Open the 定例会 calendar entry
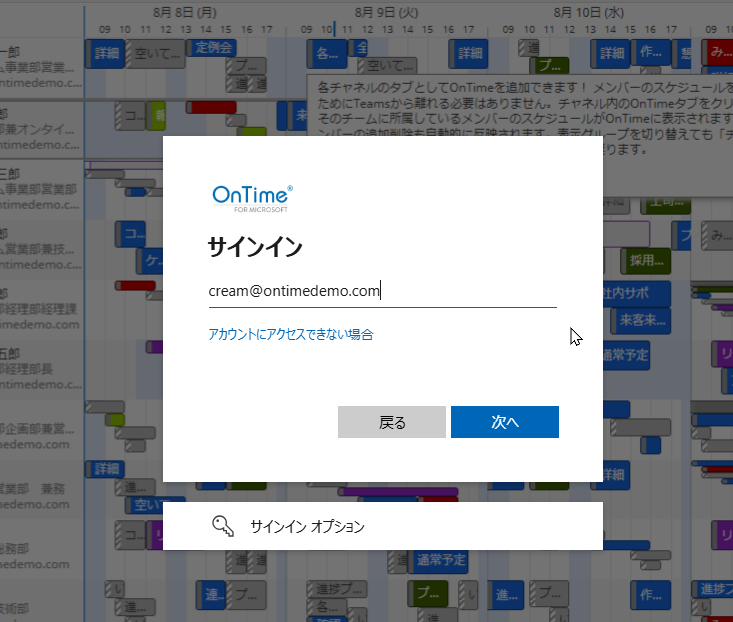Viewport: 733px width, 622px height. click(212, 48)
